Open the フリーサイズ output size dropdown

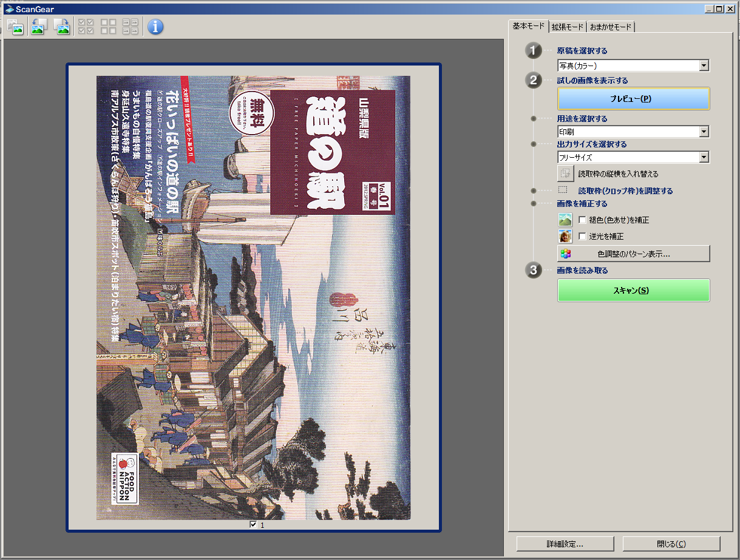coord(633,157)
